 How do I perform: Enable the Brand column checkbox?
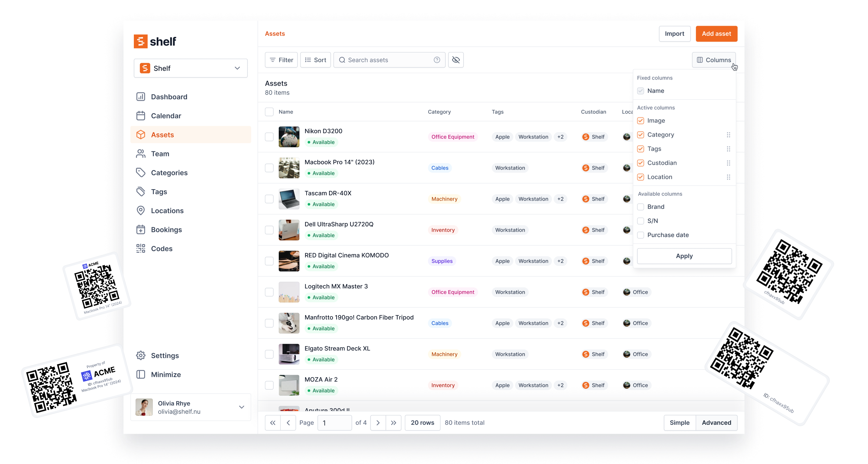point(641,207)
